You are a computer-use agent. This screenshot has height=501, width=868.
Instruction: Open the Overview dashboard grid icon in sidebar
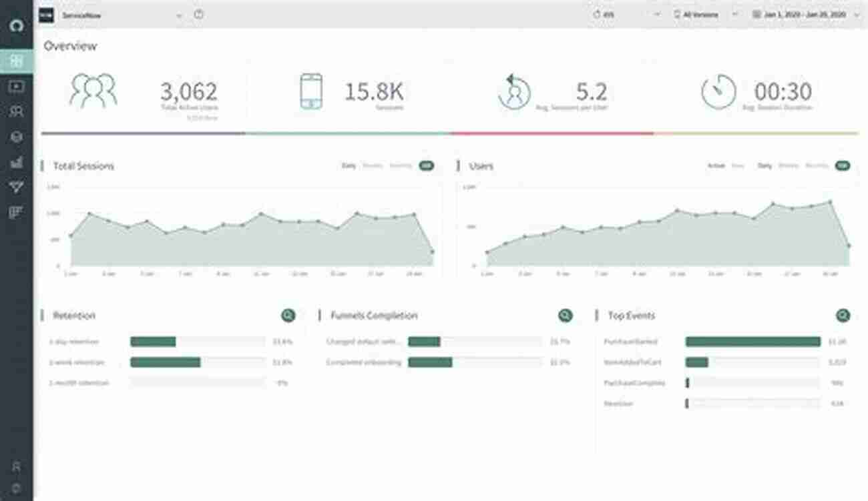[x=17, y=61]
